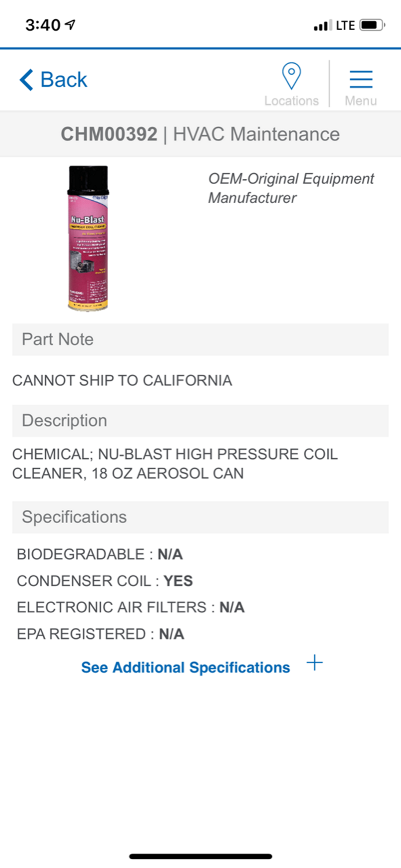Image resolution: width=401 pixels, height=868 pixels.
Task: Expand the Part Note section header
Action: (x=57, y=340)
